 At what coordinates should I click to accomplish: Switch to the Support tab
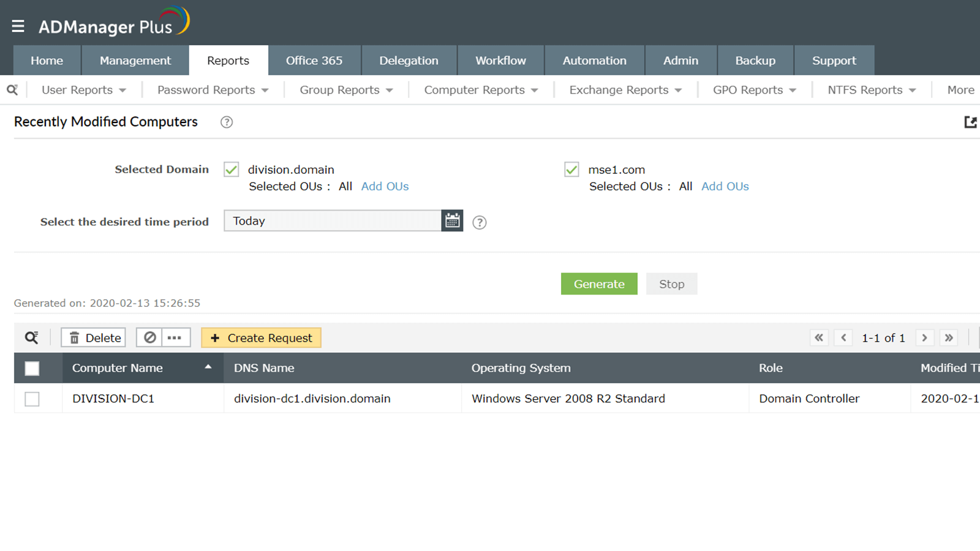(834, 61)
